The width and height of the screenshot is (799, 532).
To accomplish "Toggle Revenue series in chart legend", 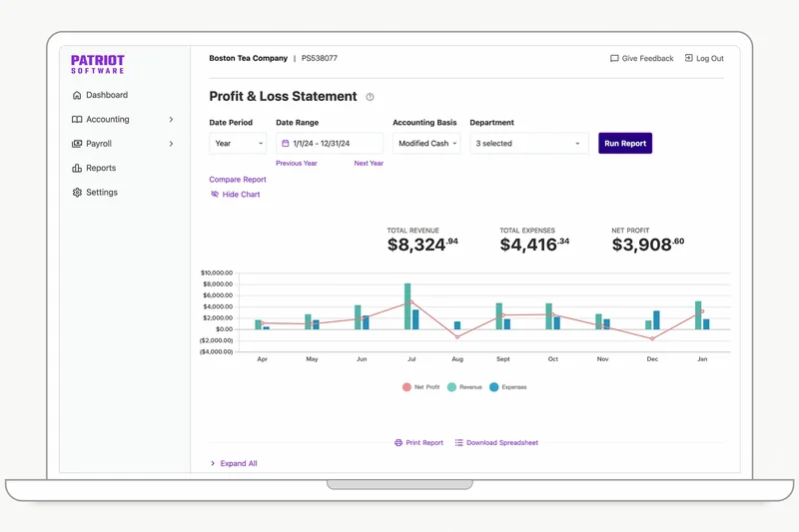I will [464, 387].
